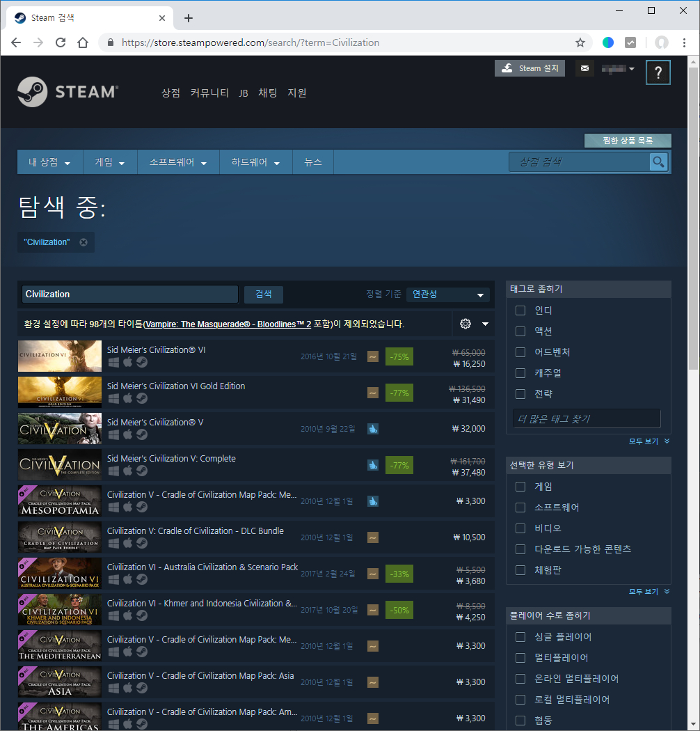
Task: Open the search preferences gear icon
Action: point(465,324)
